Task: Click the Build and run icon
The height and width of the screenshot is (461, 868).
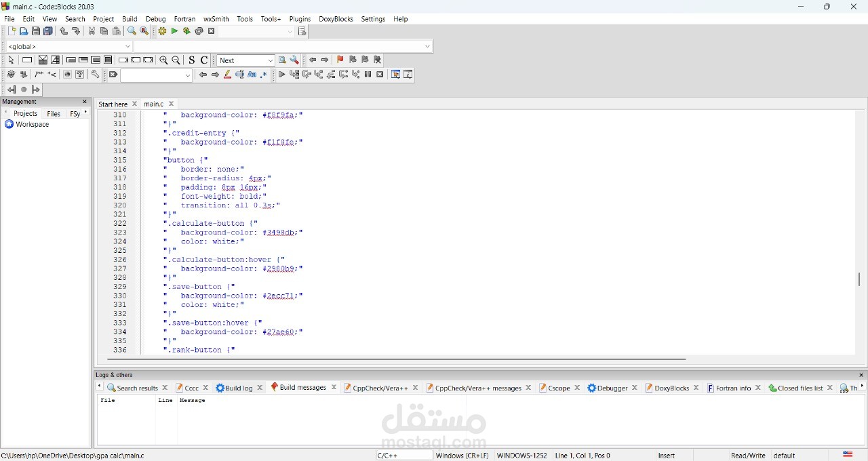Action: click(x=186, y=31)
